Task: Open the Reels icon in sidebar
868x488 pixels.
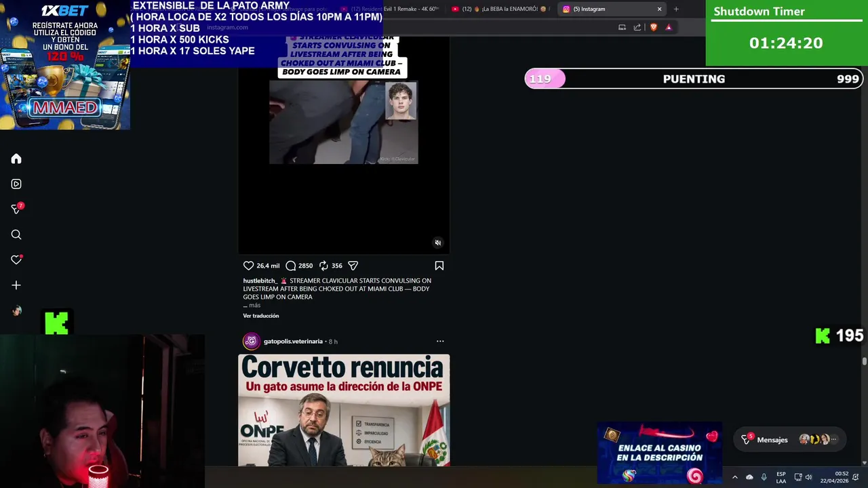Action: [x=16, y=184]
